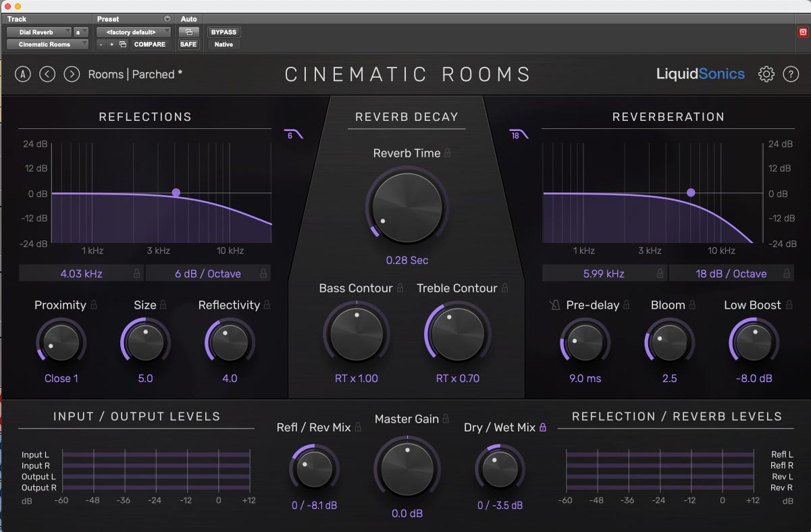Click the 5.99 kHz frequency field
Image resolution: width=811 pixels, height=532 pixels.
click(x=605, y=273)
